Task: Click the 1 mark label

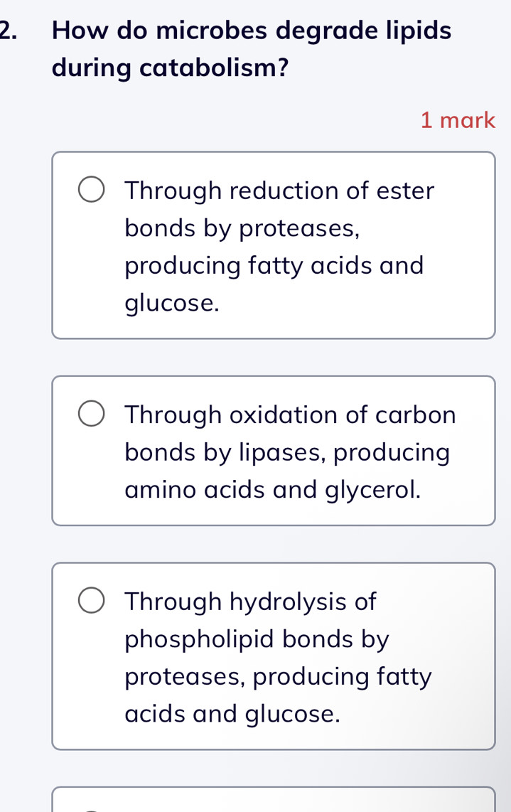Action: 458,120
